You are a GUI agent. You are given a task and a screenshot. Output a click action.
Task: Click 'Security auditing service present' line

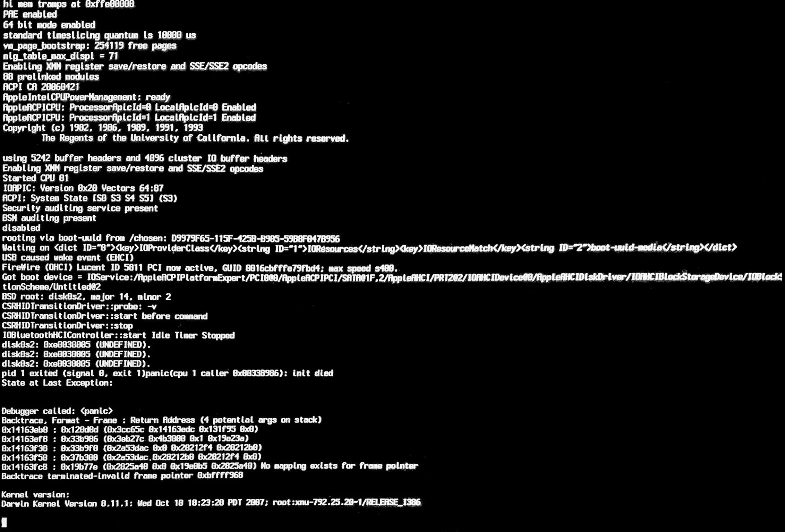click(x=80, y=208)
